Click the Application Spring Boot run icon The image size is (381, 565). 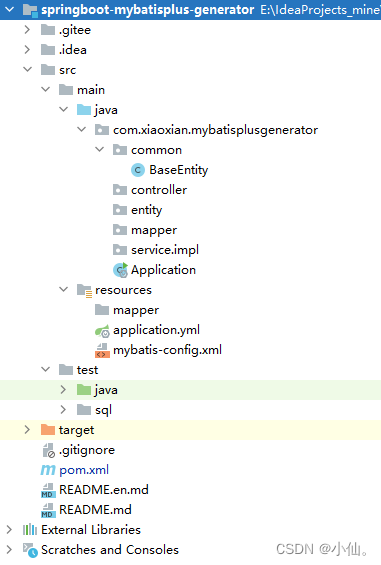[x=120, y=270]
